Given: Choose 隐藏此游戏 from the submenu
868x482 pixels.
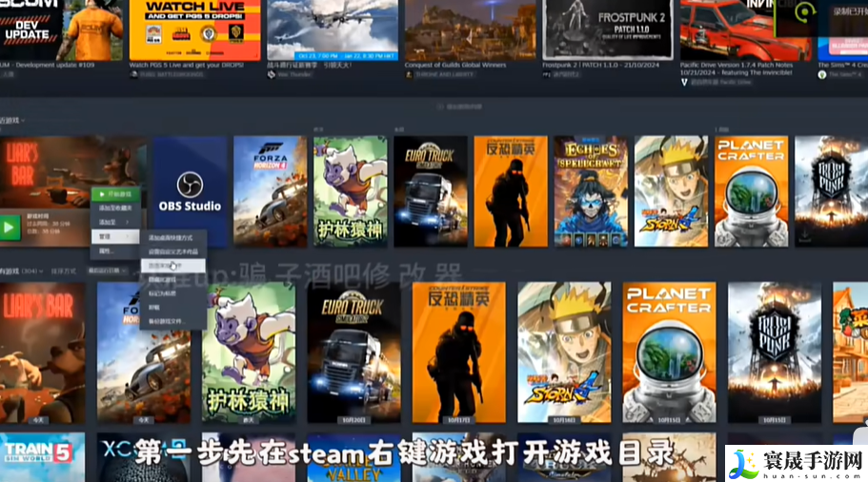Looking at the screenshot, I should click(172, 279).
